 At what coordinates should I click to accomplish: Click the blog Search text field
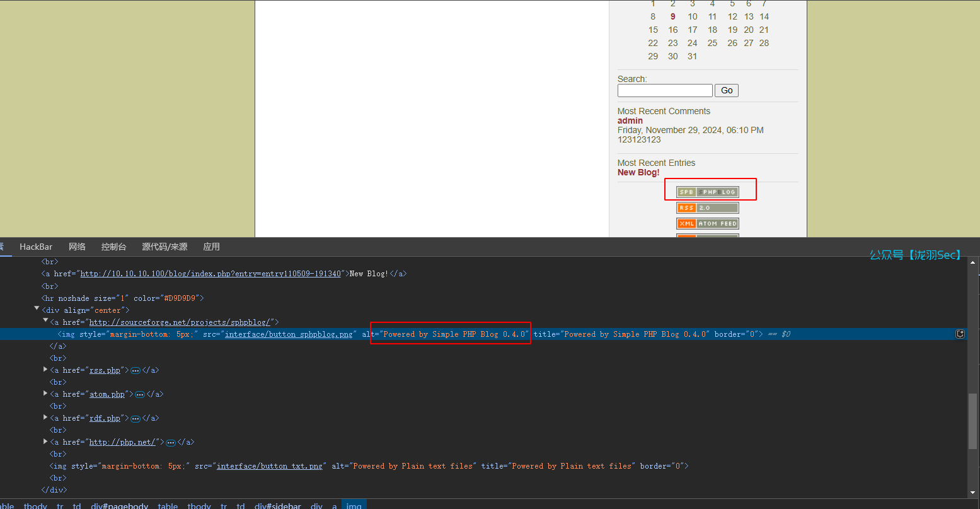click(665, 90)
